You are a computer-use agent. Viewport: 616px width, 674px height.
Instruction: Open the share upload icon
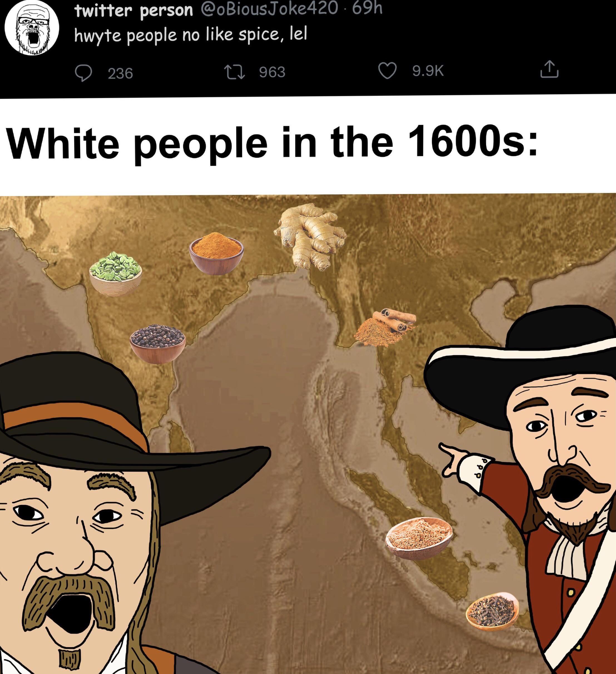[x=550, y=69]
